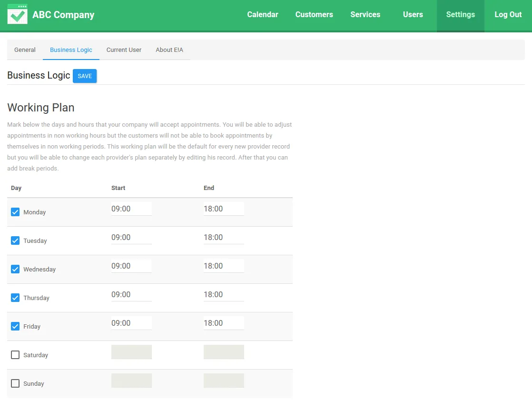Select the Business Logic tab
The height and width of the screenshot is (411, 532).
(71, 50)
